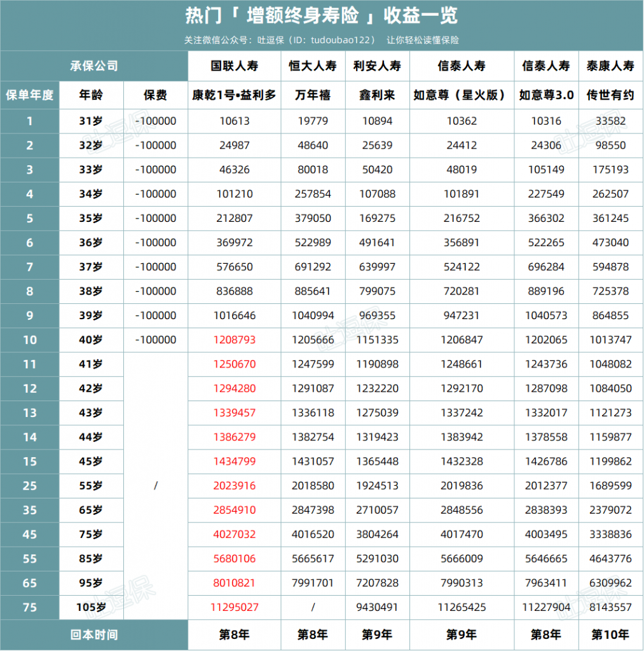This screenshot has width=644, height=651.
Task: Click the value 1016646
Action: pyautogui.click(x=234, y=315)
